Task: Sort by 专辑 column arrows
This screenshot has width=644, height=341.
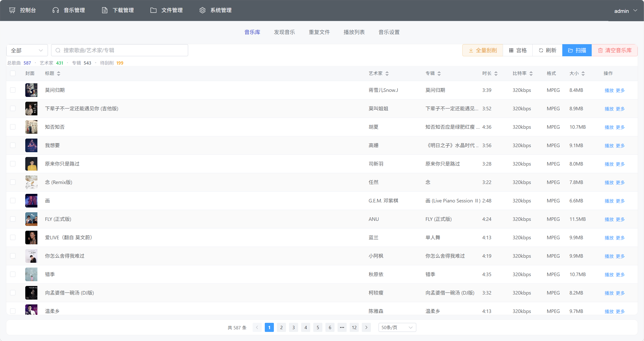Action: pos(439,73)
